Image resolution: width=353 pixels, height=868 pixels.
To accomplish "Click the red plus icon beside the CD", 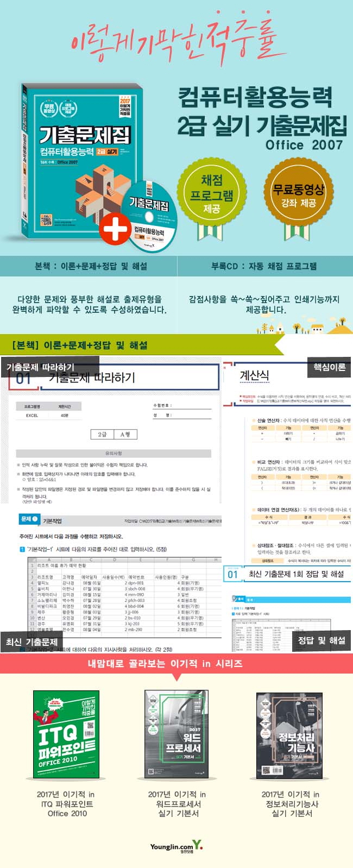I will coord(115,229).
